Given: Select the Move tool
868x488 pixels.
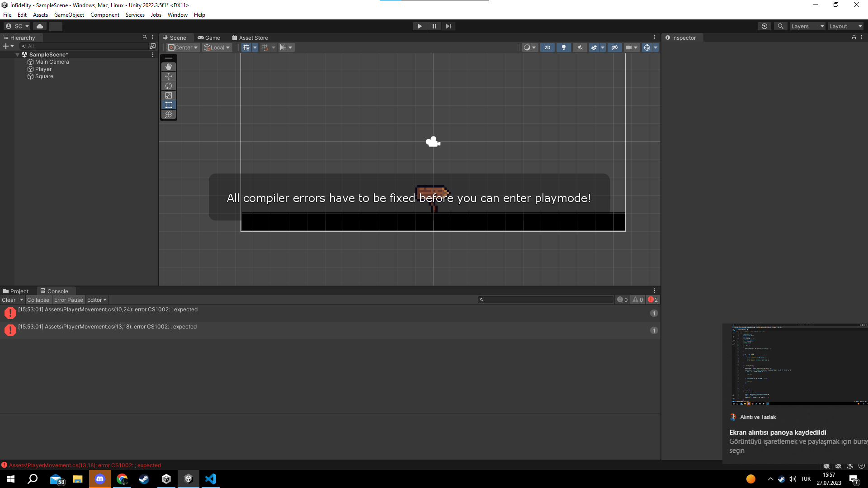Looking at the screenshot, I should (169, 76).
